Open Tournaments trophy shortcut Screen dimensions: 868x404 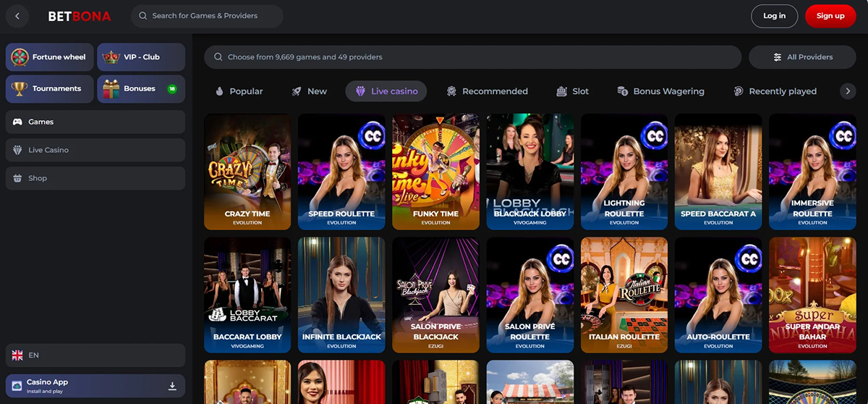click(20, 88)
